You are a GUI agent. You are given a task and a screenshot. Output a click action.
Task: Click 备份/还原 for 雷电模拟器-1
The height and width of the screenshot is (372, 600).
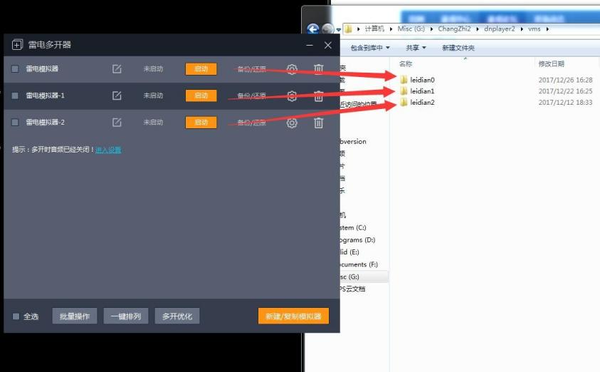click(x=251, y=96)
